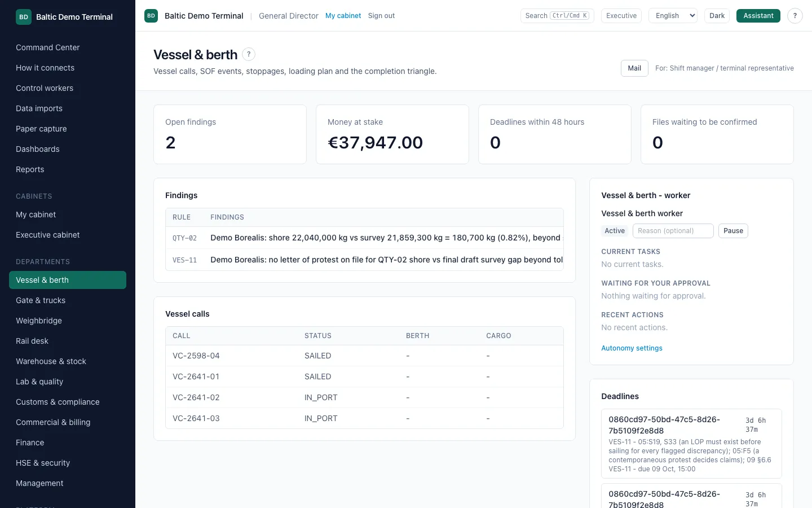The image size is (812, 508).
Task: Select the VES-11 finding row
Action: tap(364, 260)
